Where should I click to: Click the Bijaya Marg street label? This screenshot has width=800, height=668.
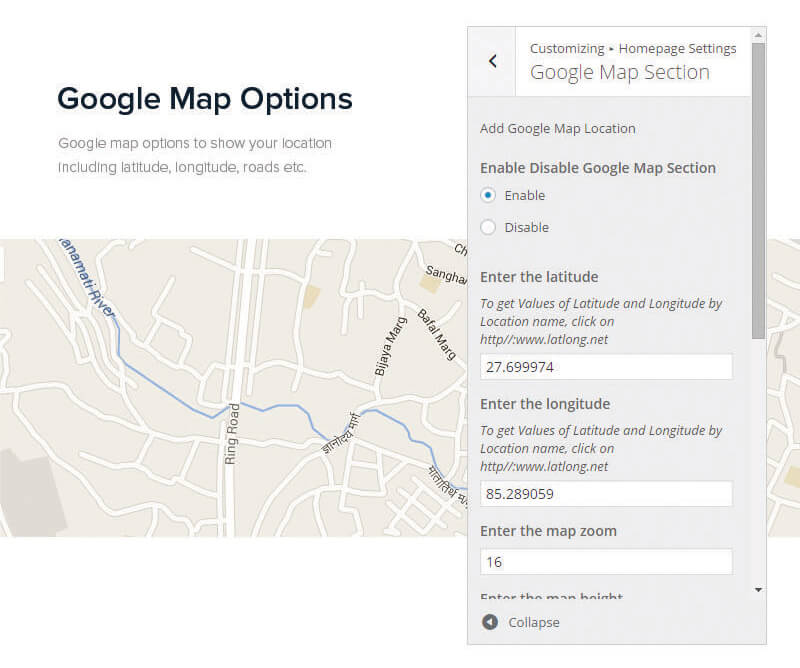click(391, 346)
